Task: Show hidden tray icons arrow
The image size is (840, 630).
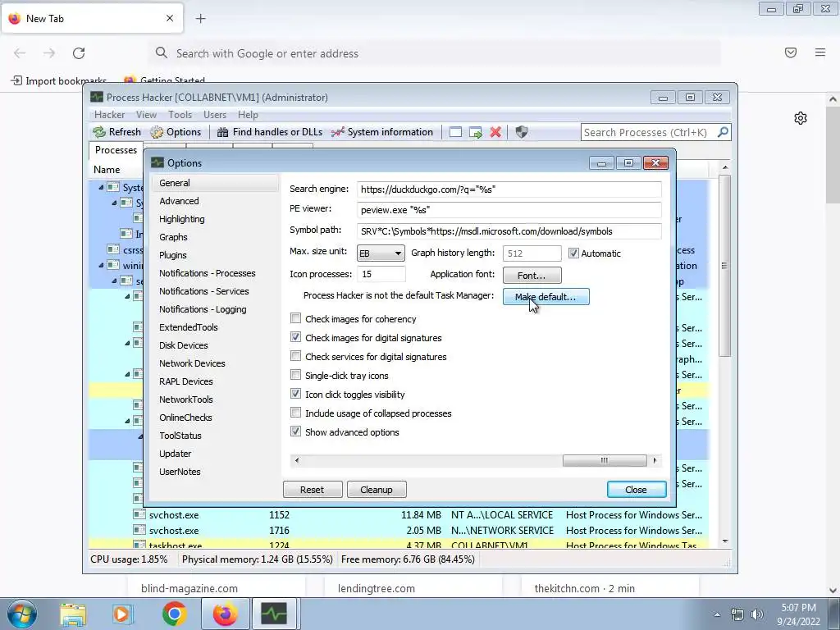Action: coord(717,614)
